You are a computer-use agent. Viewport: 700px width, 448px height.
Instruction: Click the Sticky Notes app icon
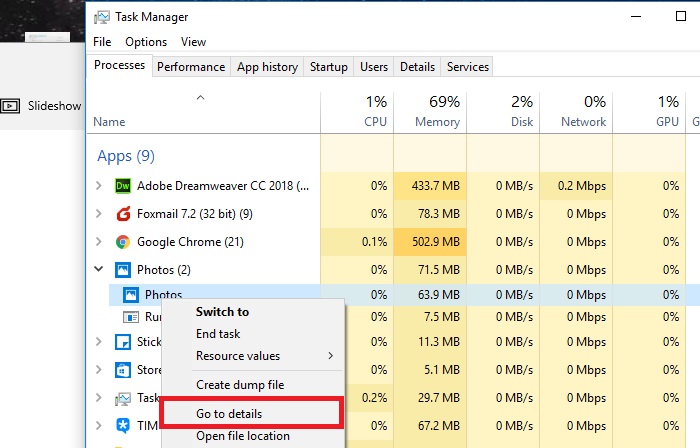pyautogui.click(x=123, y=342)
